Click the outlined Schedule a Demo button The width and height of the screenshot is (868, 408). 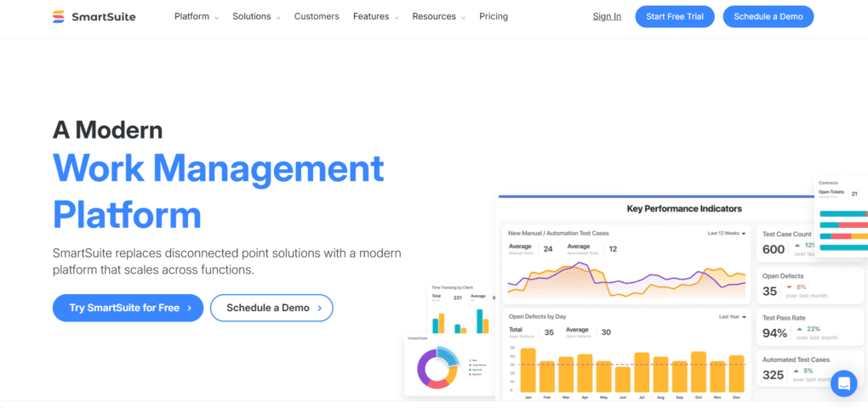271,308
